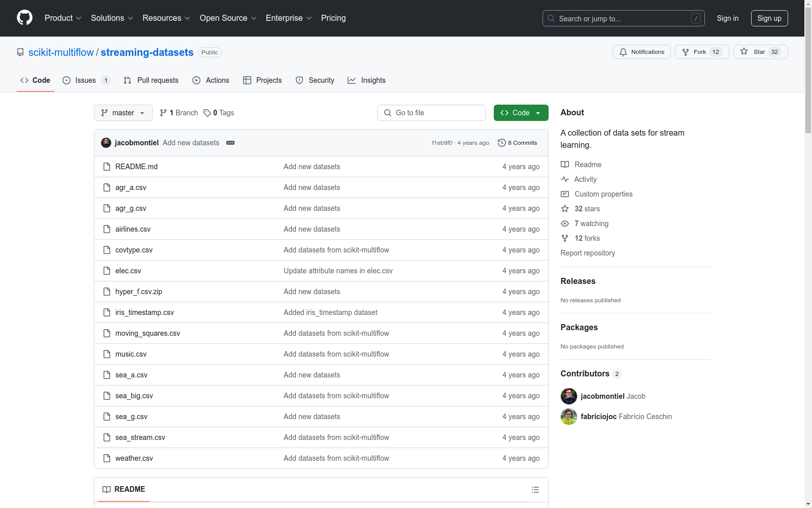Focus the 'Search or jump to...' field
Image resolution: width=812 pixels, height=508 pixels.
click(x=624, y=18)
